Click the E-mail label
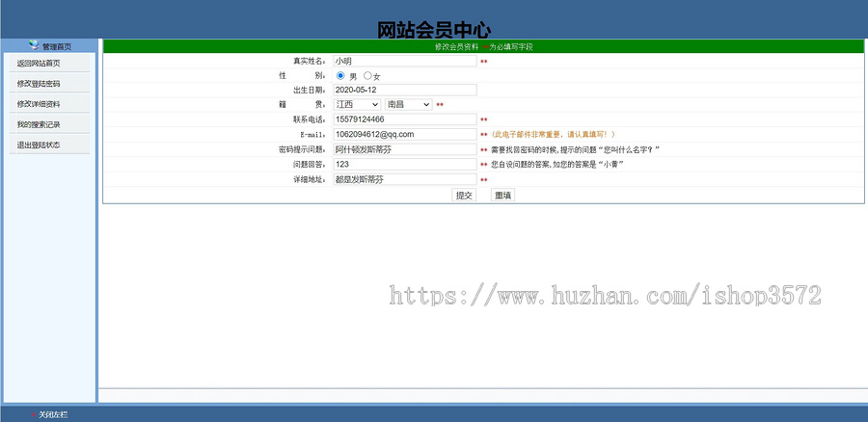This screenshot has width=868, height=422. [312, 134]
